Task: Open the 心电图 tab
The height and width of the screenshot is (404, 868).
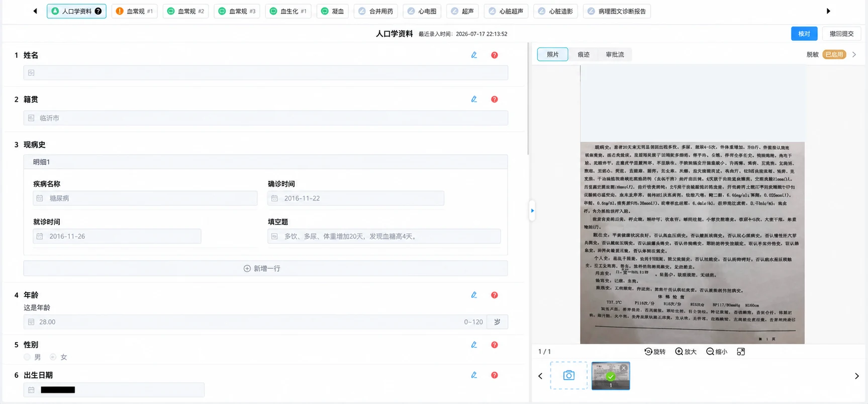Action: click(x=422, y=11)
